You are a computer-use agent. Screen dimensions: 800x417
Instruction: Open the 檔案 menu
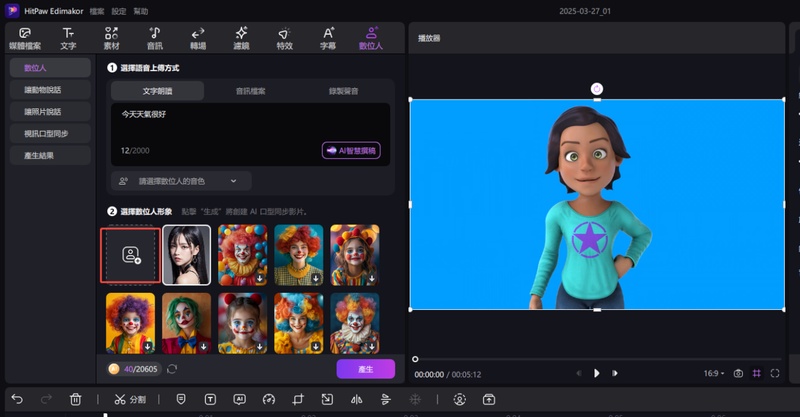coord(97,11)
